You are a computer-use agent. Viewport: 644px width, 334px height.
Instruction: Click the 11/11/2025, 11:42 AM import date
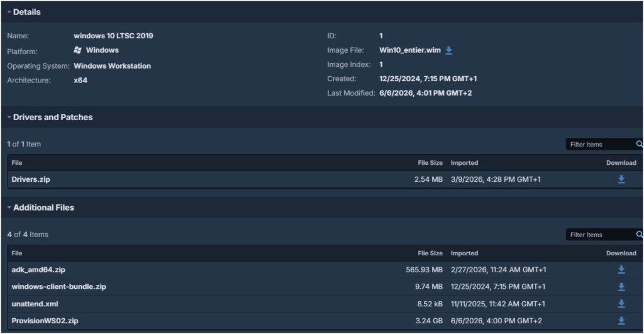click(x=498, y=304)
